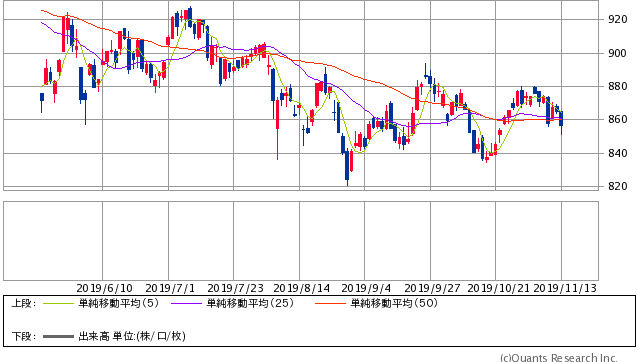Image resolution: width=638 pixels, height=362 pixels.
Task: Click the 2019/10/21 date label
Action: (x=498, y=288)
